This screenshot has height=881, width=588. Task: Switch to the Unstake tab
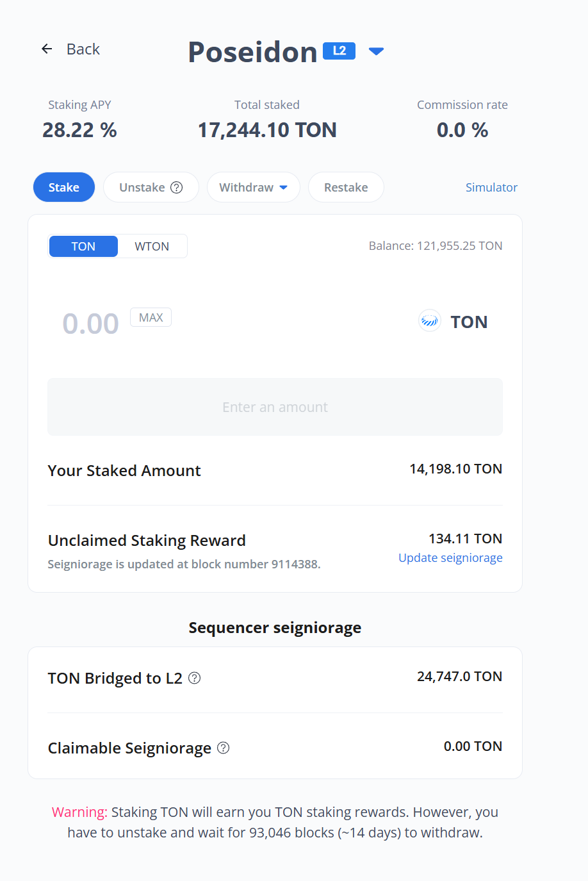click(x=142, y=188)
